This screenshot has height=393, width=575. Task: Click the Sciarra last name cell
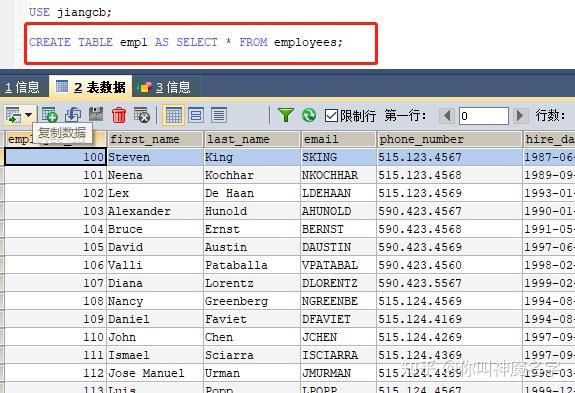(252, 355)
